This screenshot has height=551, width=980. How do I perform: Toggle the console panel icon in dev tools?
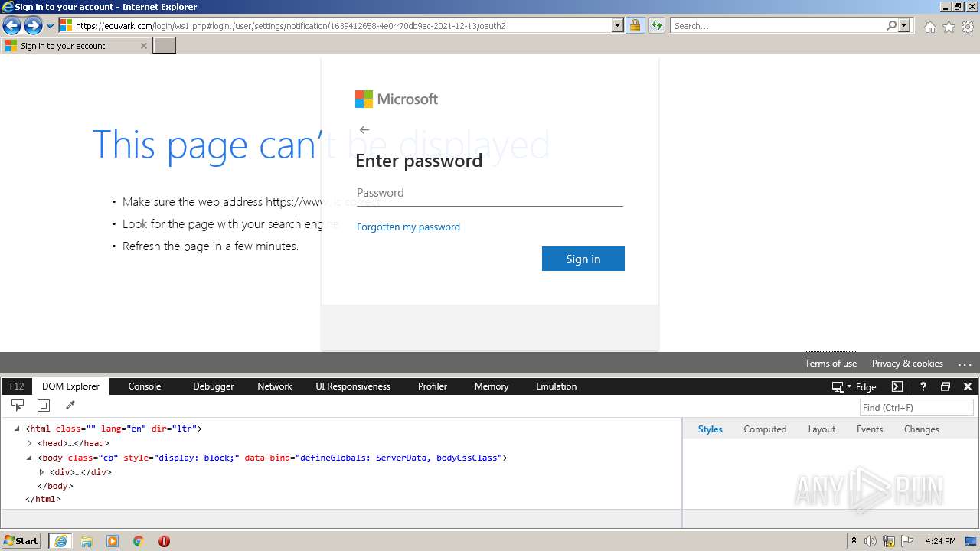897,386
